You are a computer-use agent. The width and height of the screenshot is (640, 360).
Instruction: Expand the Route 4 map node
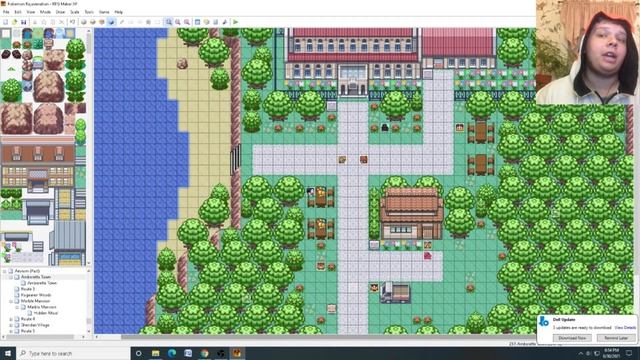tap(11, 319)
